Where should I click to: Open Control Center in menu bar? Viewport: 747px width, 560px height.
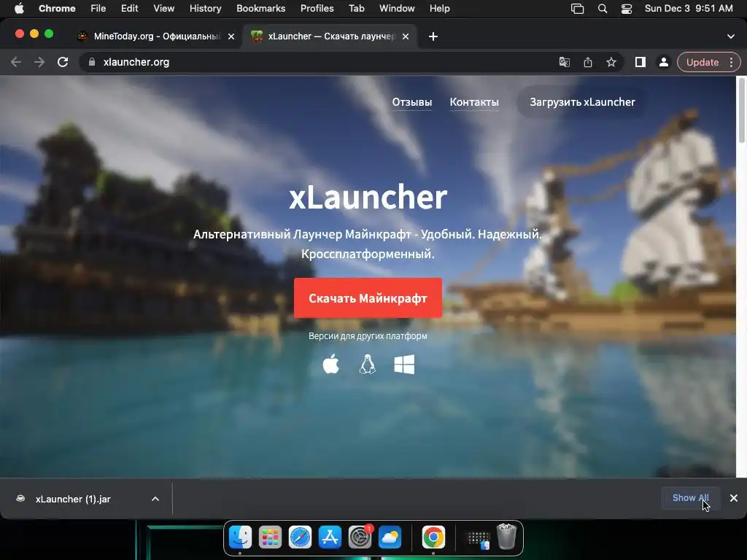pyautogui.click(x=627, y=9)
